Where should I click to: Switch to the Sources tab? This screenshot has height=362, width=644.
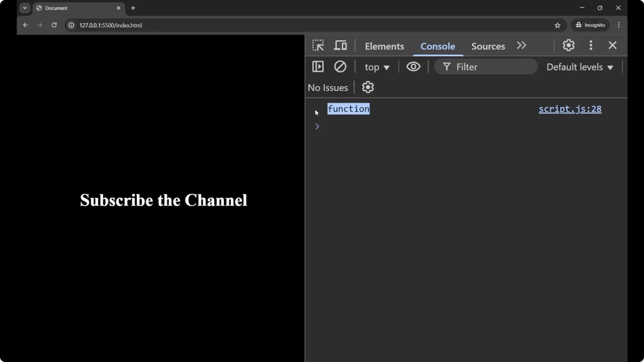(488, 46)
